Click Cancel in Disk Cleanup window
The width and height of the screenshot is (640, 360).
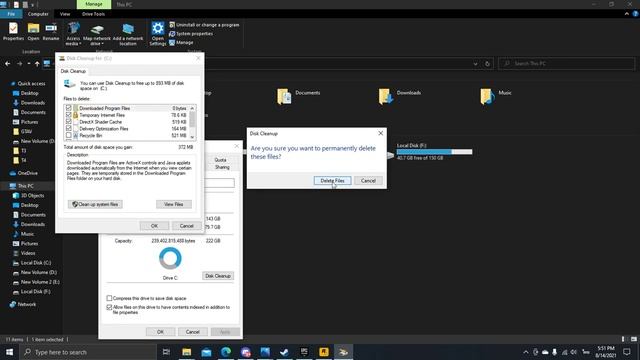[187, 226]
